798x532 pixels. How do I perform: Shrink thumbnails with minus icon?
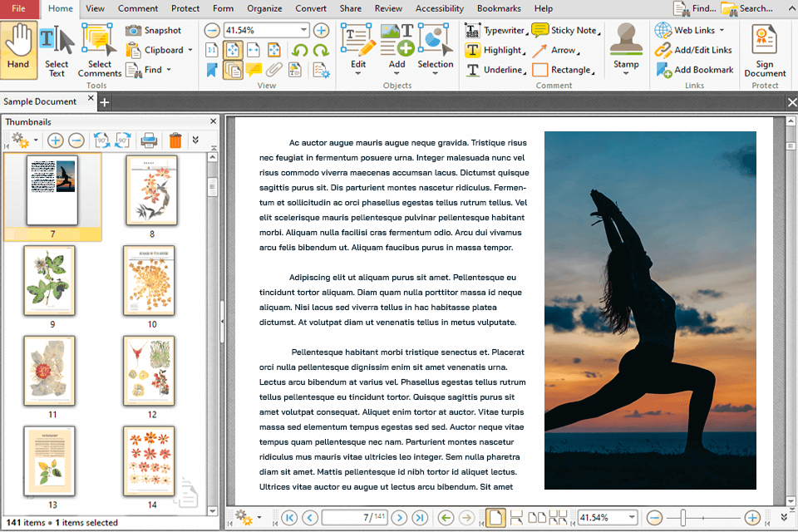[76, 140]
